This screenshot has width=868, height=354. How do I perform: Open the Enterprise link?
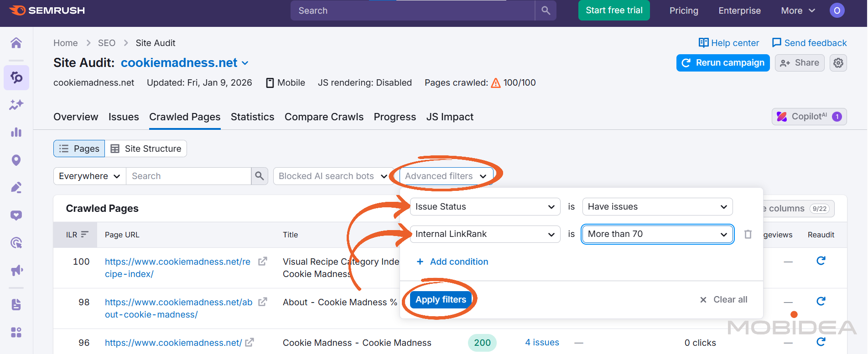click(739, 10)
